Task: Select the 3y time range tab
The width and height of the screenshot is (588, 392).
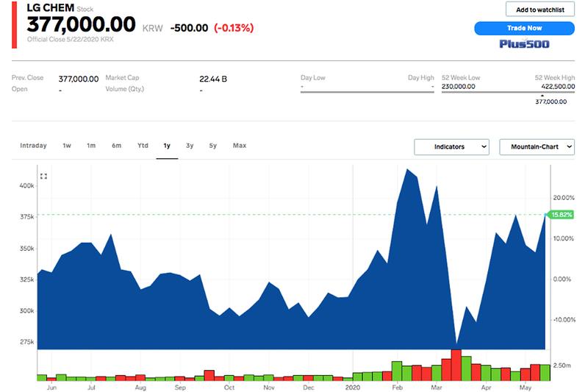Action: (x=190, y=146)
